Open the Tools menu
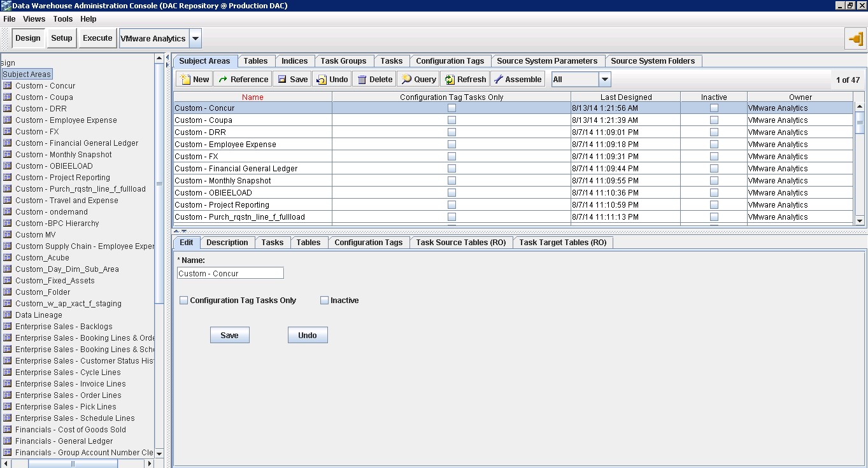 pos(62,19)
